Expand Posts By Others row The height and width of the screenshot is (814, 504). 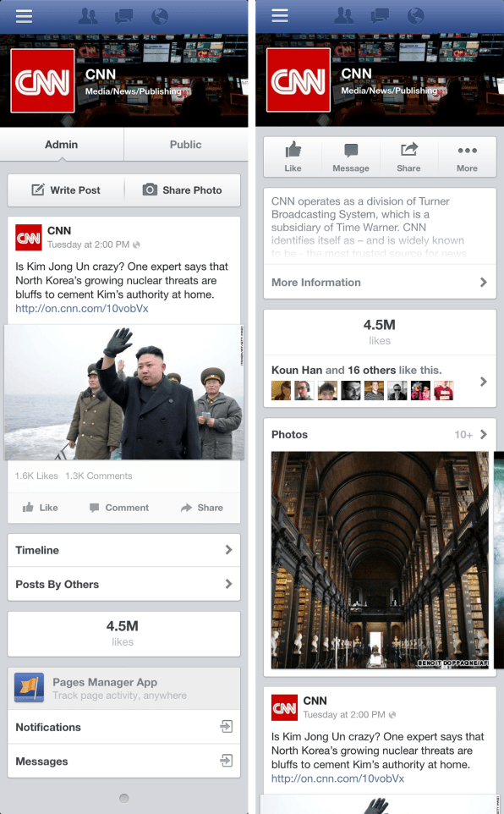point(124,584)
